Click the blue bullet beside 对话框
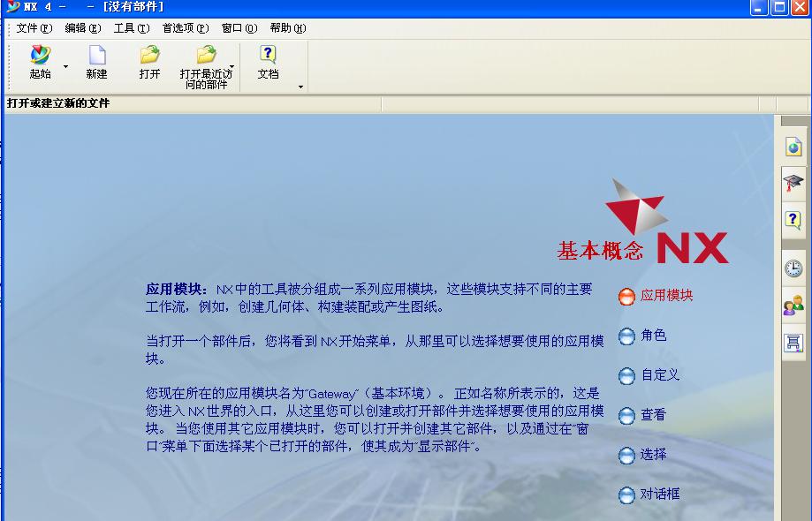812x521 pixels. (x=626, y=495)
